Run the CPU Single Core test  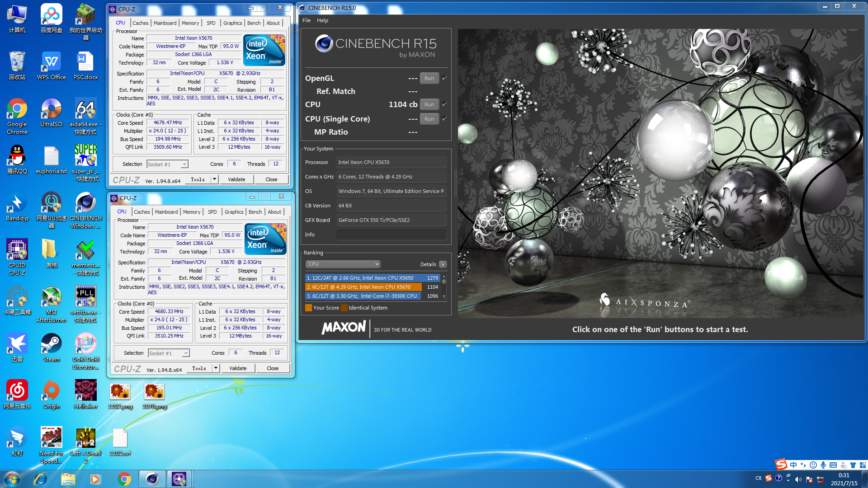(x=429, y=119)
